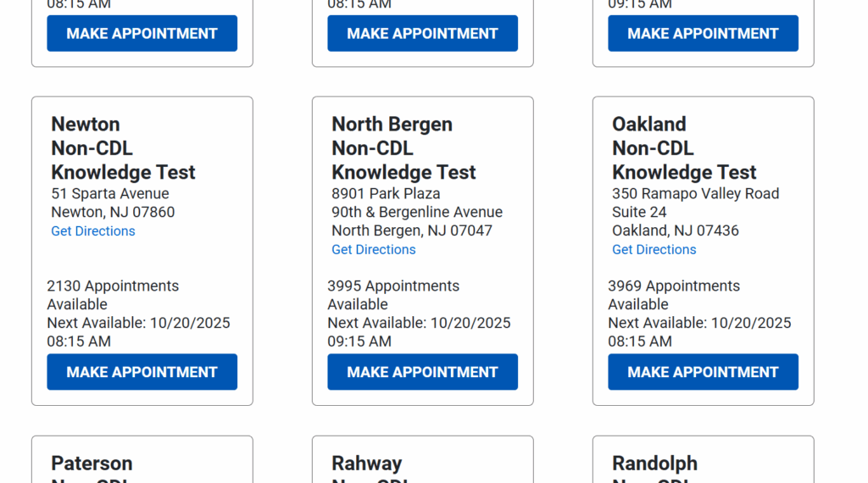Get directions to North Bergen office
868x483 pixels.
coord(374,250)
